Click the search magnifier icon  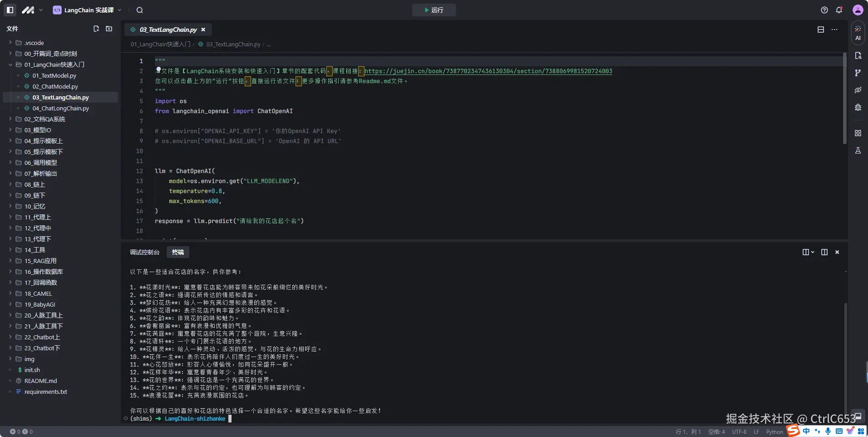click(x=139, y=10)
